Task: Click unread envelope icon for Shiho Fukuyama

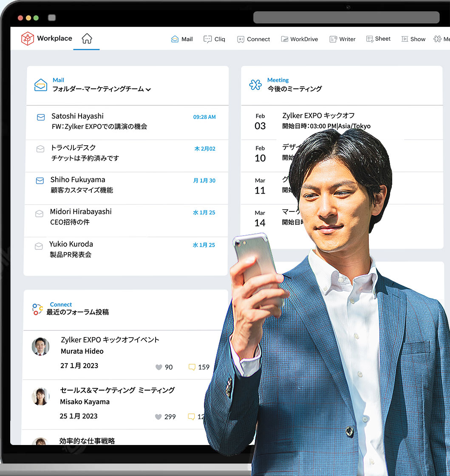Action: 40,180
